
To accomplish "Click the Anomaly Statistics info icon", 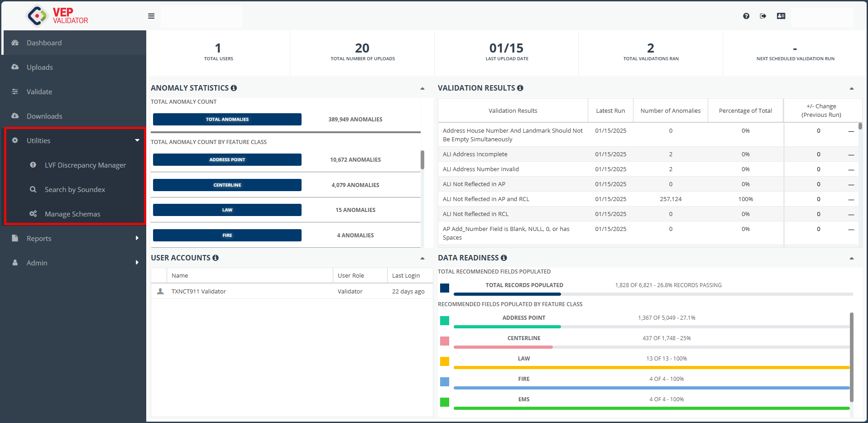I will [x=234, y=88].
